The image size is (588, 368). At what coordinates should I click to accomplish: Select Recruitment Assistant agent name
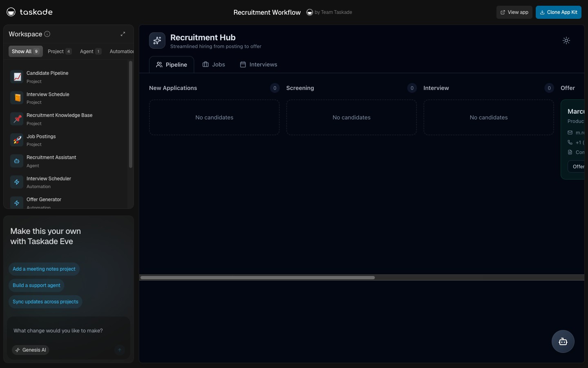tap(51, 157)
